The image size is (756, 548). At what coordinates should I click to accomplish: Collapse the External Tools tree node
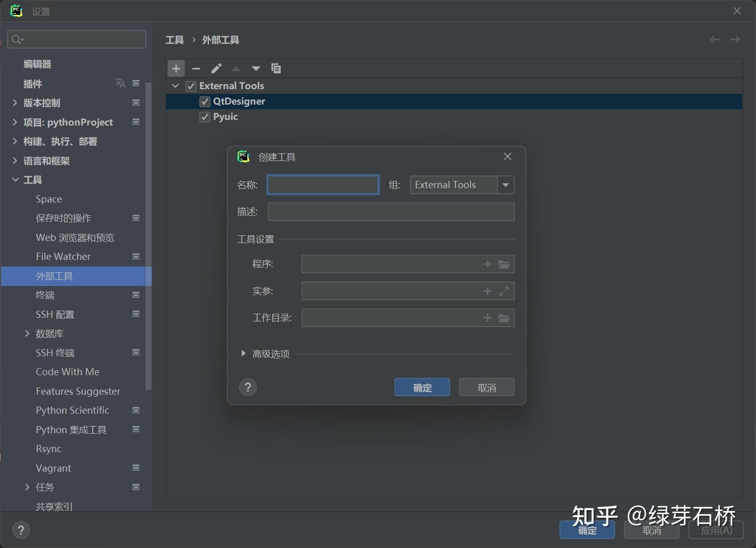coord(176,86)
